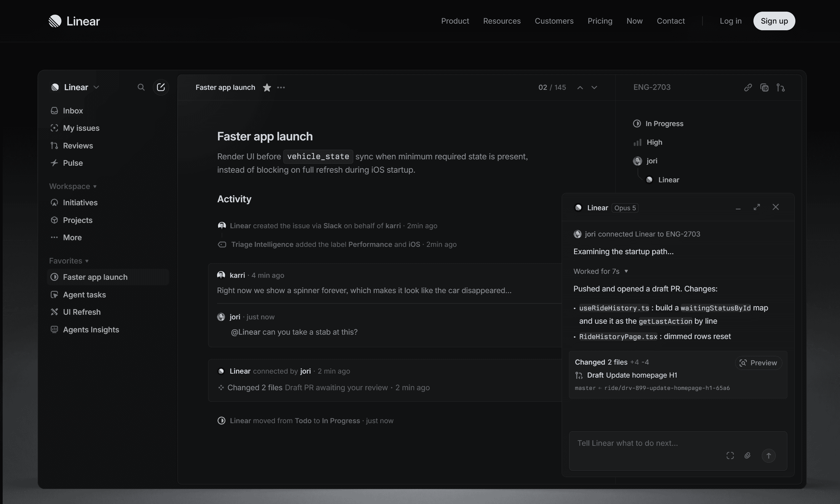Click the copy issue ID icon

click(764, 87)
